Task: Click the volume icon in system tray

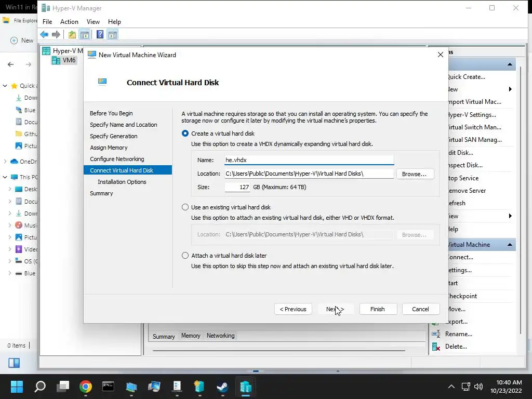Action: click(478, 387)
